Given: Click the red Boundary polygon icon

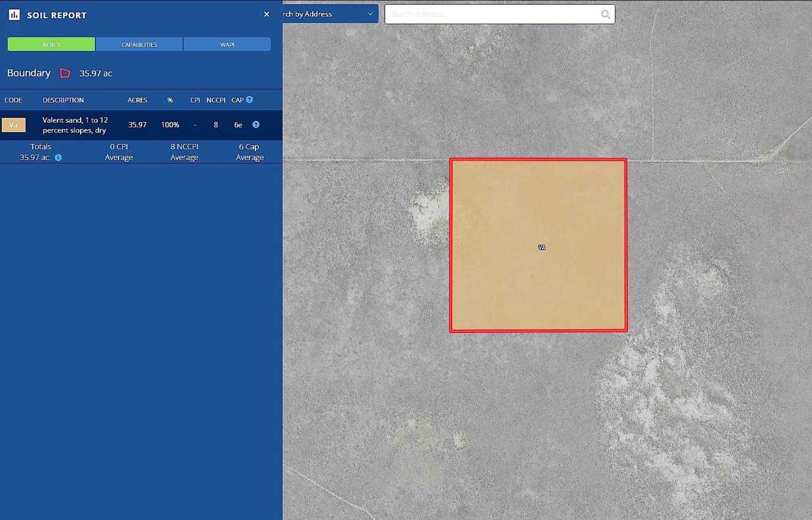Looking at the screenshot, I should pos(65,73).
